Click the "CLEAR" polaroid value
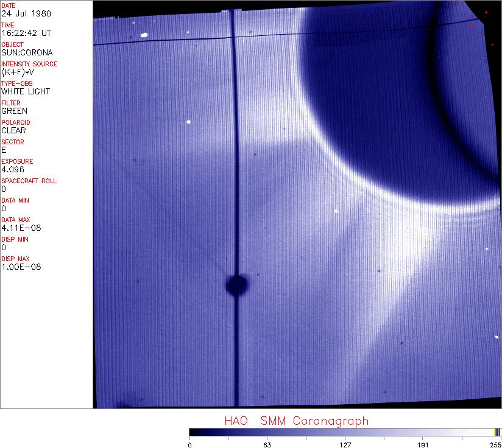The image size is (502, 448). click(13, 130)
